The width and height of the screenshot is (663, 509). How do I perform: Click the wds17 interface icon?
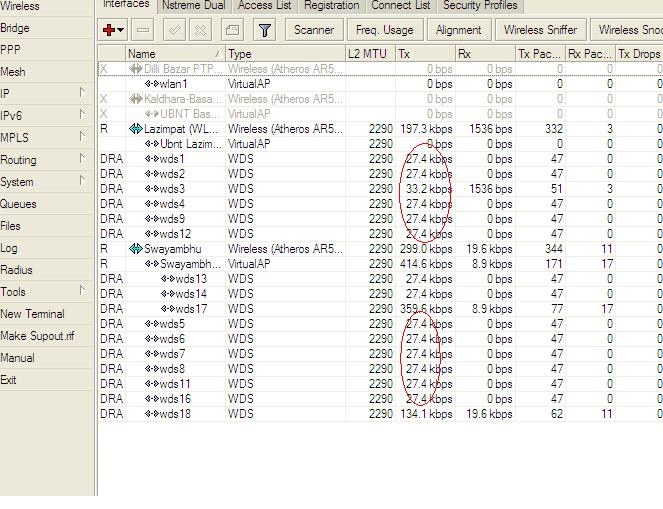167,309
